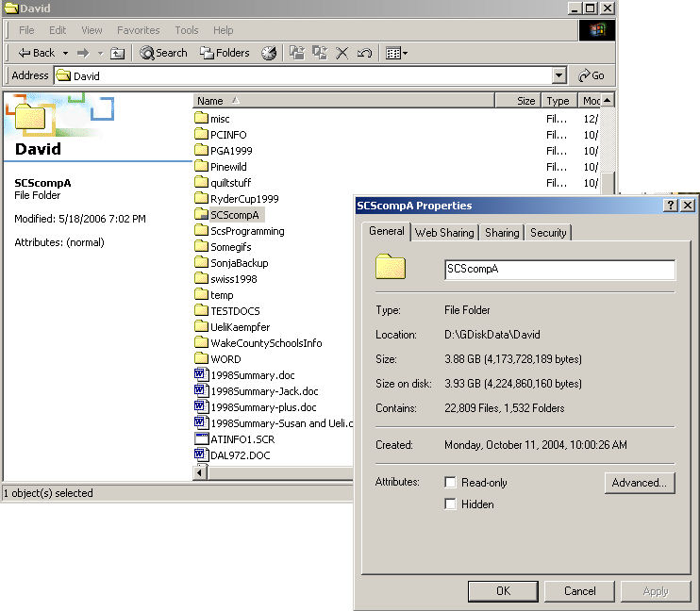700x611 pixels.
Task: Click the Copy To toolbar icon
Action: tap(320, 54)
